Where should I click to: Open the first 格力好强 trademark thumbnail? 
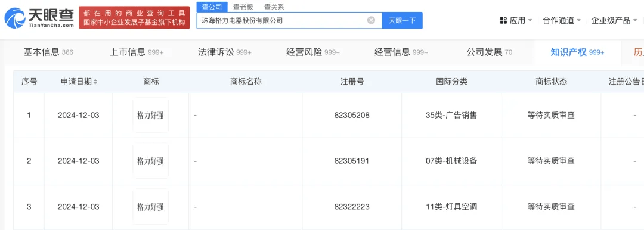pos(150,116)
